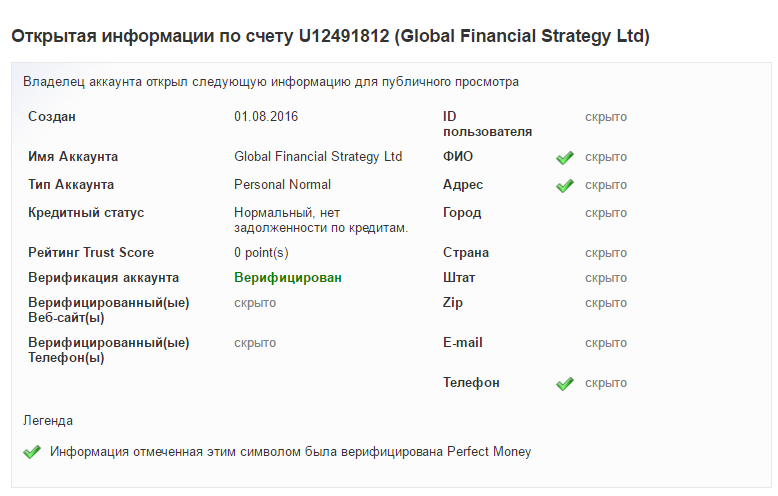778x496 pixels.
Task: Click the green checkmark in the Легенда section
Action: pyautogui.click(x=32, y=452)
